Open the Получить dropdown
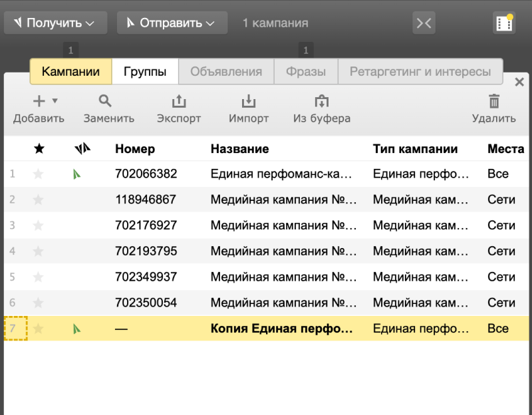Image resolution: width=532 pixels, height=415 pixels. pyautogui.click(x=55, y=23)
